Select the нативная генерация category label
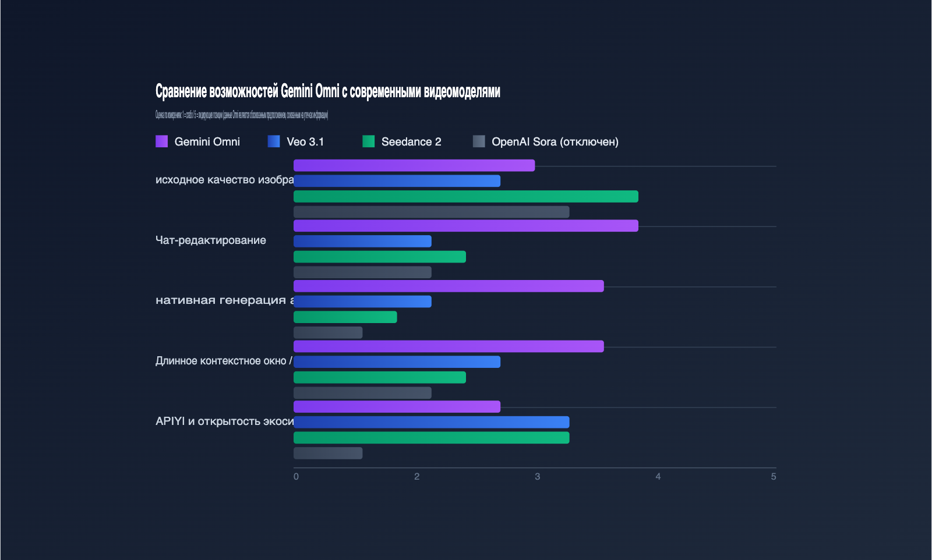This screenshot has width=932, height=560. click(224, 300)
